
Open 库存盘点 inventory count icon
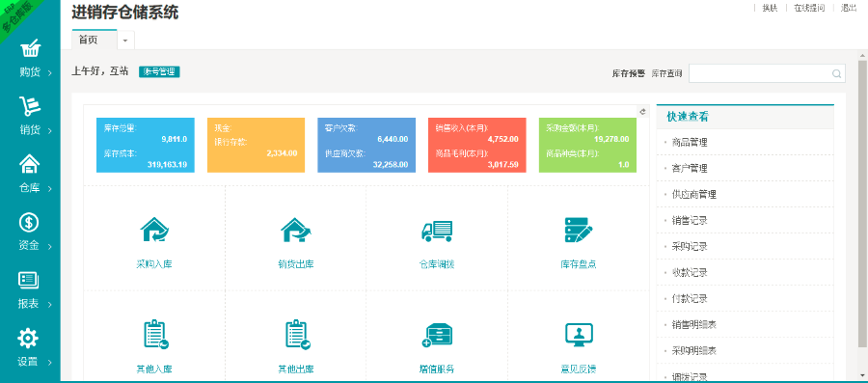[x=579, y=230]
